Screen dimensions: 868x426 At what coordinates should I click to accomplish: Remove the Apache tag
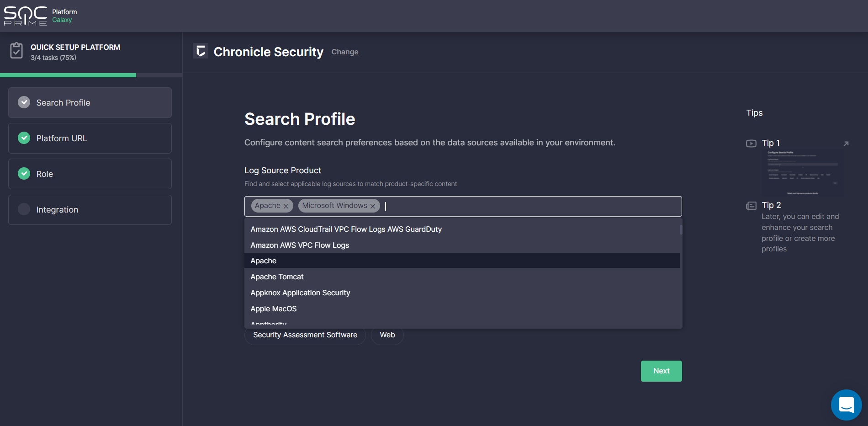pyautogui.click(x=286, y=206)
